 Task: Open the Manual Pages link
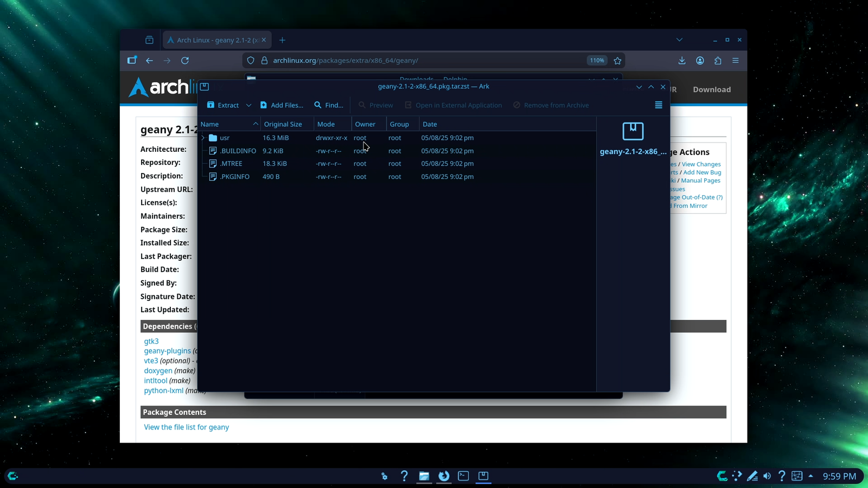tap(701, 181)
